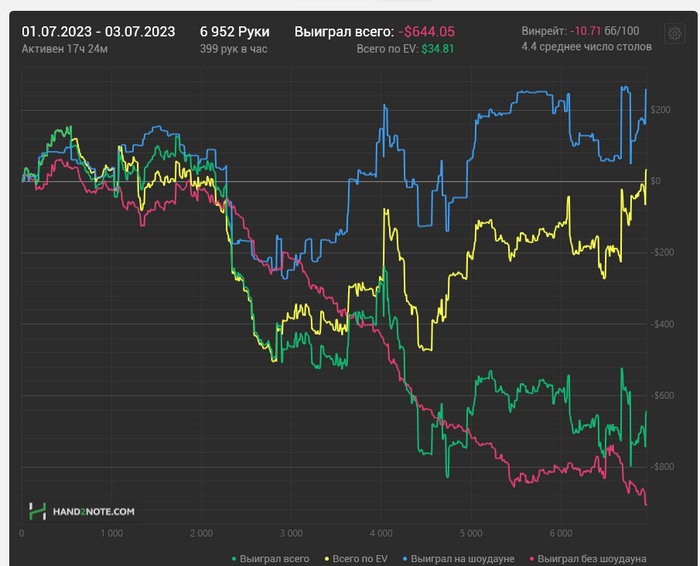This screenshot has height=566, width=700.
Task: Click the EV total value $34.81
Action: point(438,49)
